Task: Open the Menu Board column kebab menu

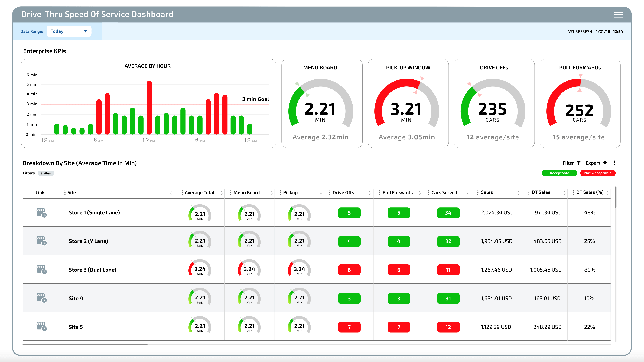Action: [230, 192]
